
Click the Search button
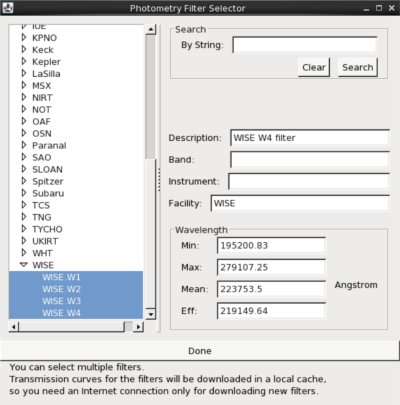tap(358, 67)
